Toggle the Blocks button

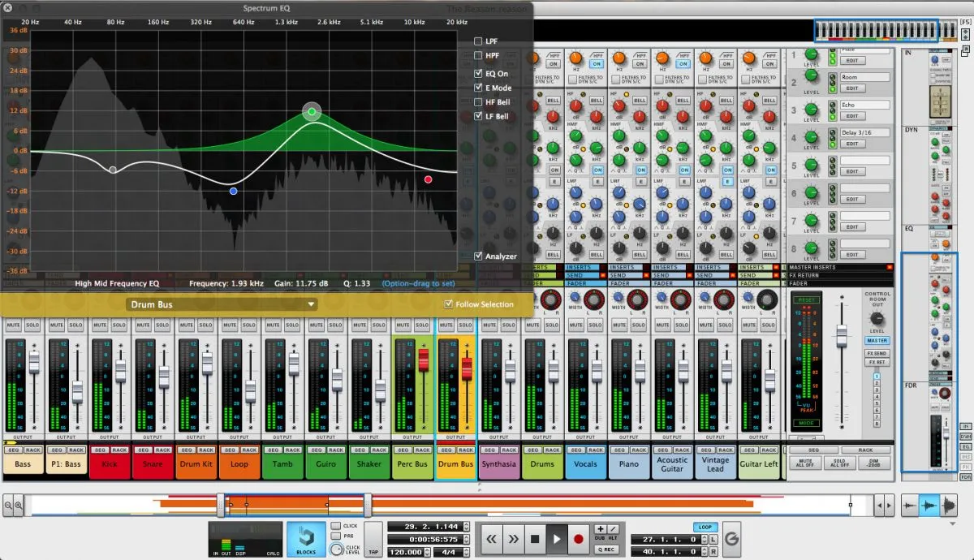[x=306, y=539]
